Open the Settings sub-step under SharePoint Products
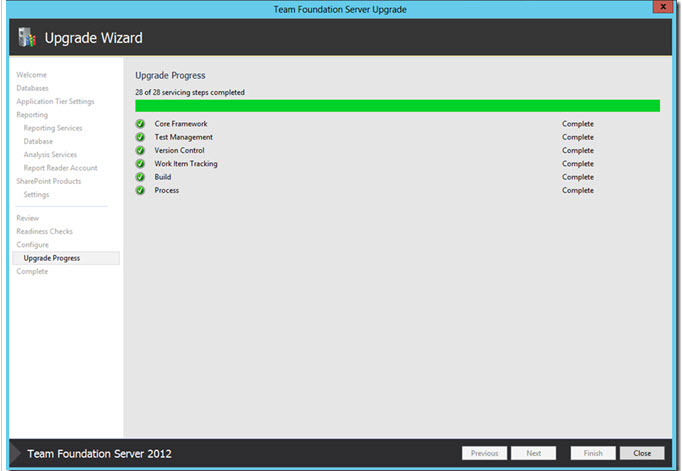Screen dimensions: 682x471 click(36, 194)
